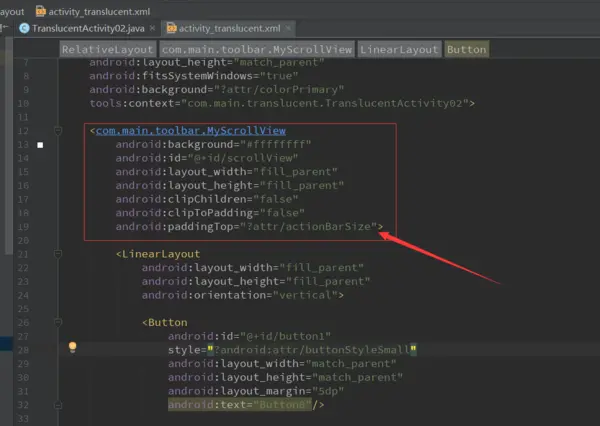Image resolution: width=600 pixels, height=426 pixels.
Task: Click line number 28 in the gutter
Action: [x=23, y=350]
